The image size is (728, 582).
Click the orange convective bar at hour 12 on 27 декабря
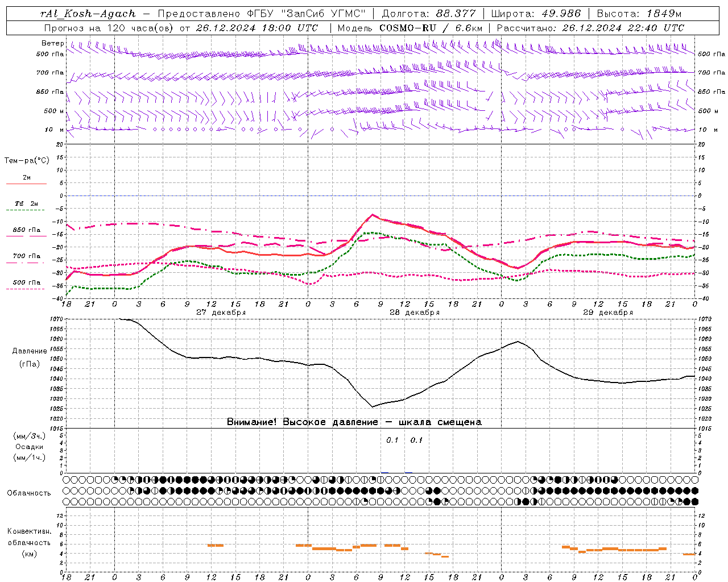click(216, 546)
